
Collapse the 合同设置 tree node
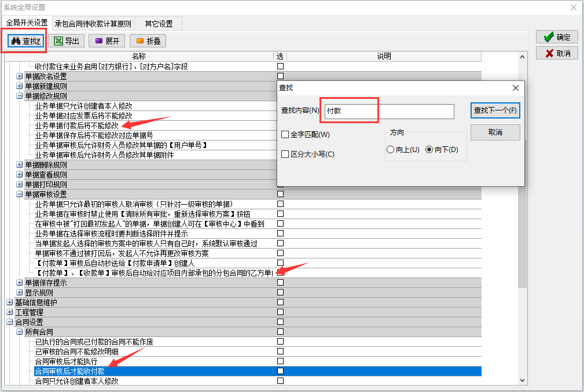click(9, 322)
